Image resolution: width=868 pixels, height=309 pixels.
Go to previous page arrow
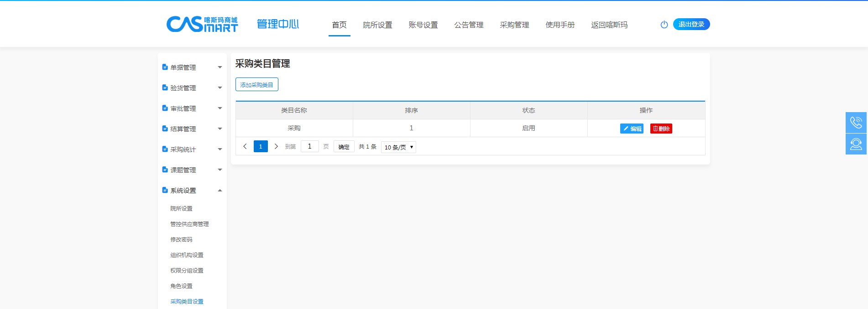click(x=245, y=146)
